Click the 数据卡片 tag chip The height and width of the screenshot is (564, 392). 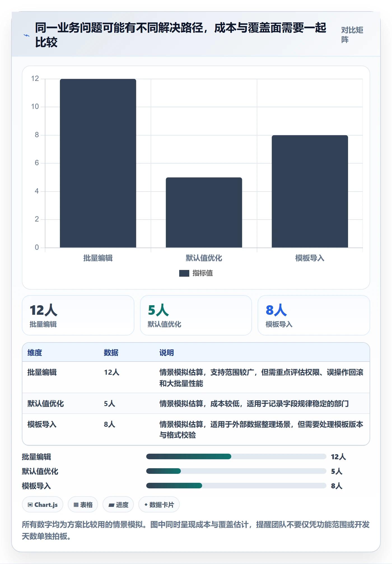(x=159, y=505)
